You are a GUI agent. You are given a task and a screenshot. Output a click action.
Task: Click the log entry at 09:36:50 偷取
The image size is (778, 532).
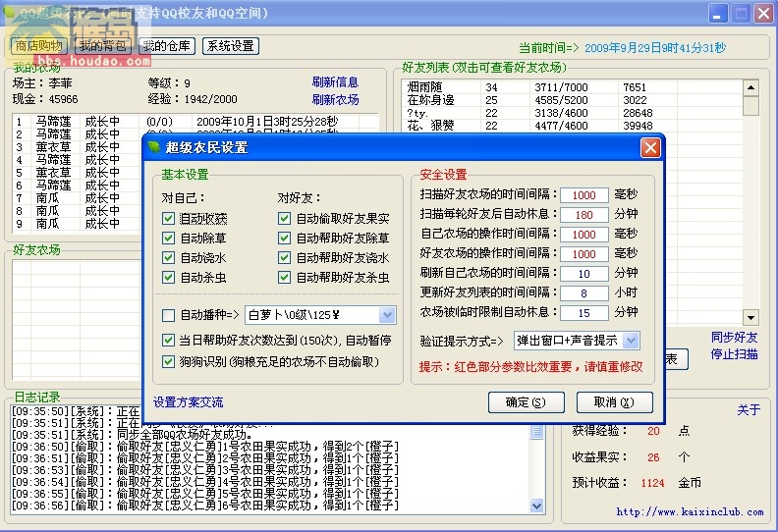(x=205, y=447)
